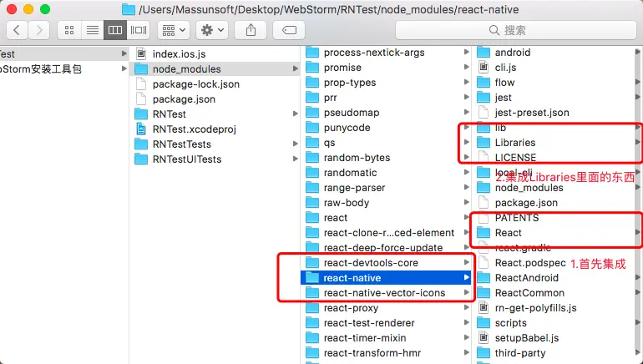
Task: Expand arrow beside RNTestUITests
Action: [x=296, y=159]
